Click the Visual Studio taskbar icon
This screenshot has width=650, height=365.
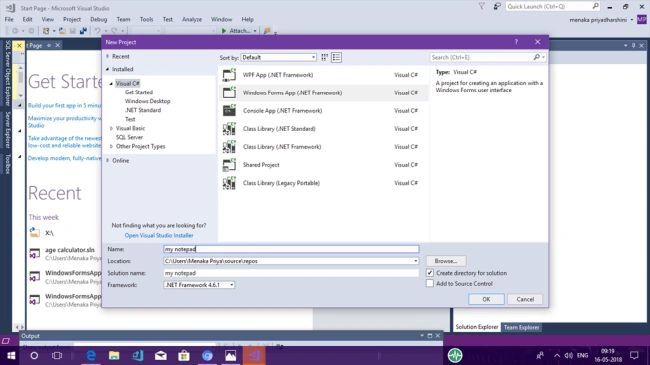click(254, 355)
